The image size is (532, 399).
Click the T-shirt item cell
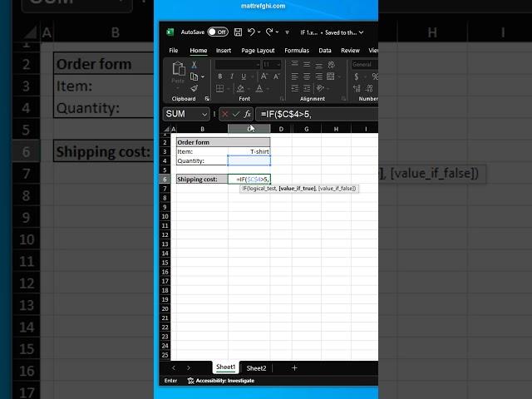(x=249, y=151)
